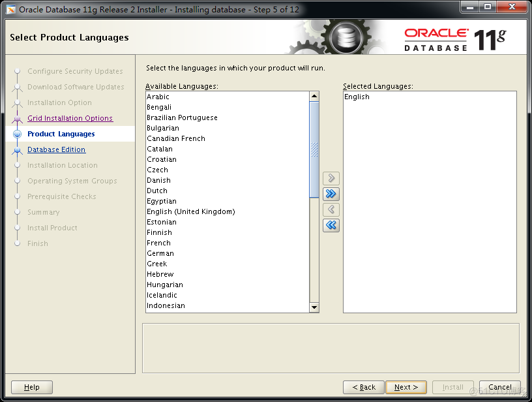
Task: Pick Estonian from the list
Action: 228,222
